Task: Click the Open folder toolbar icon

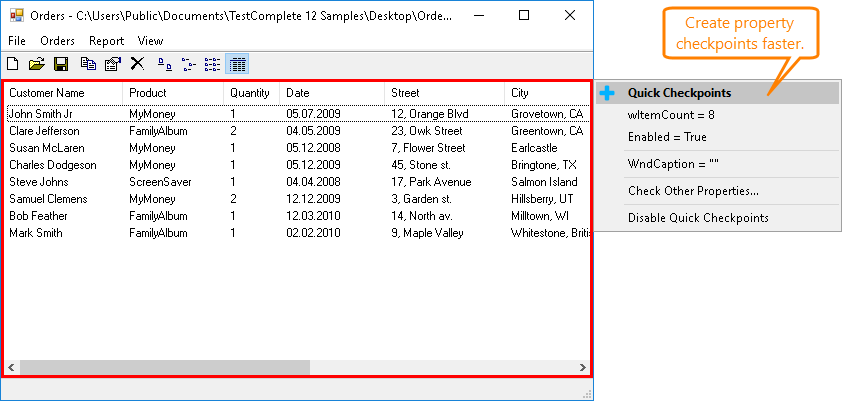Action: (36, 64)
